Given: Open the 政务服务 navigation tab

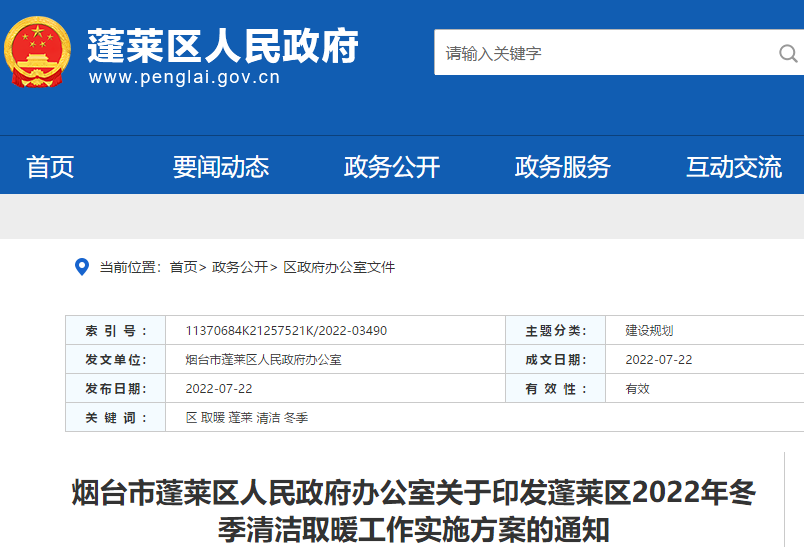Looking at the screenshot, I should 563,167.
